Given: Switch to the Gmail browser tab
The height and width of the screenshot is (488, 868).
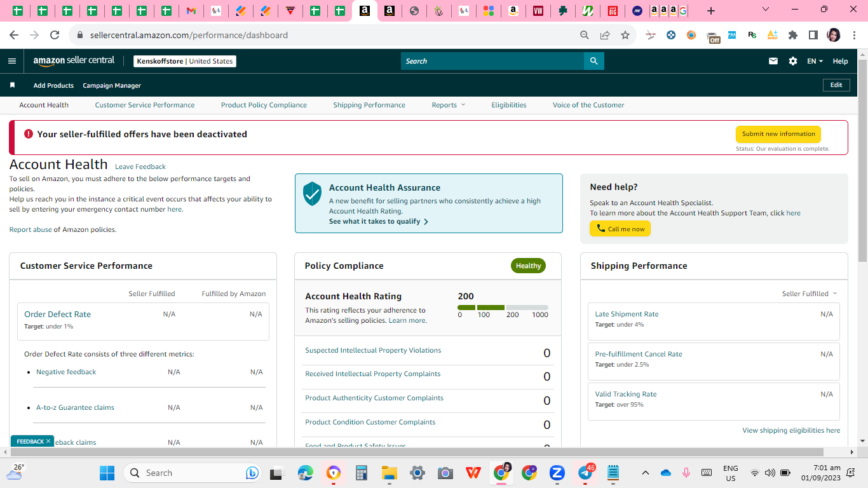Looking at the screenshot, I should click(x=191, y=11).
